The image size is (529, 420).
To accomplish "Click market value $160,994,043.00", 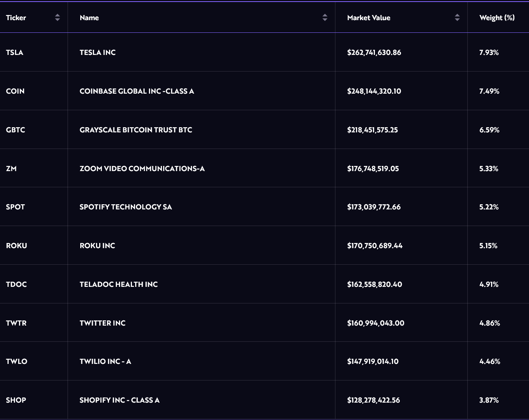I will pyautogui.click(x=376, y=323).
